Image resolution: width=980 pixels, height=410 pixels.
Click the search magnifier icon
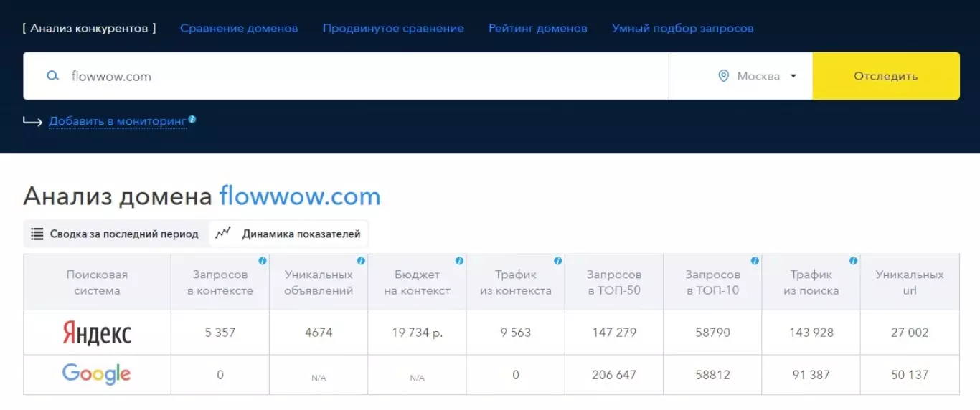[x=52, y=75]
